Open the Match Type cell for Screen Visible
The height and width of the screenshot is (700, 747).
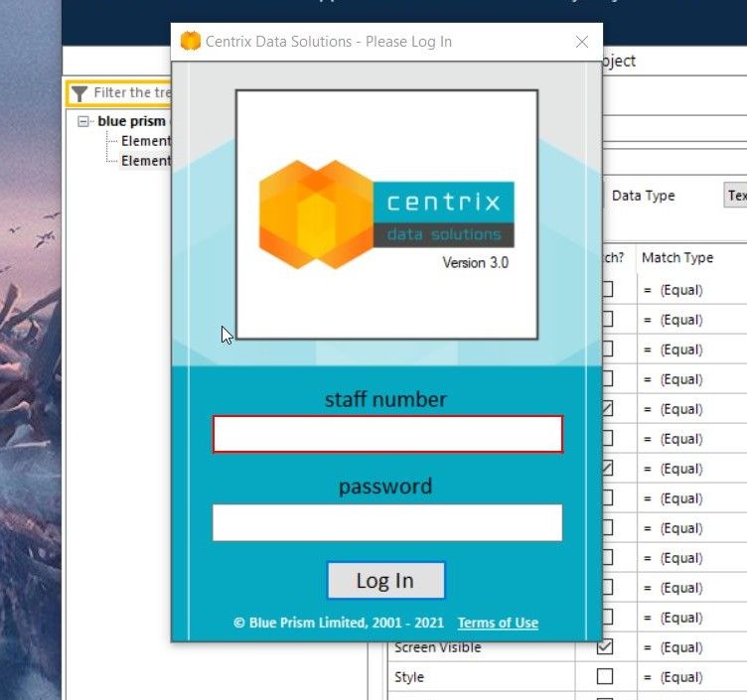[691, 647]
